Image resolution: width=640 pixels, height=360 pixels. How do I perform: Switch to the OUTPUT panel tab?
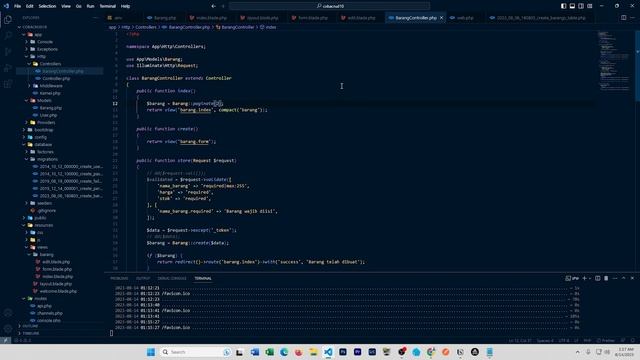[143, 278]
